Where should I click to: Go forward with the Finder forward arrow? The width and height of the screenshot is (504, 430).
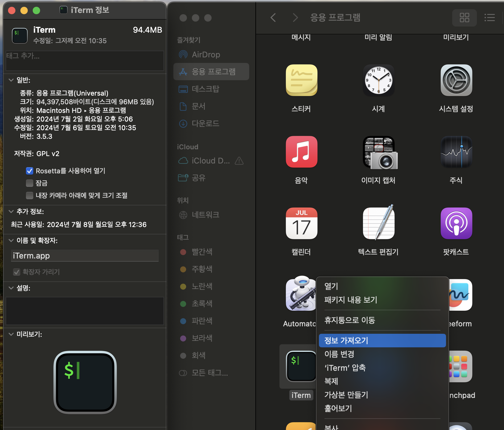(x=295, y=18)
